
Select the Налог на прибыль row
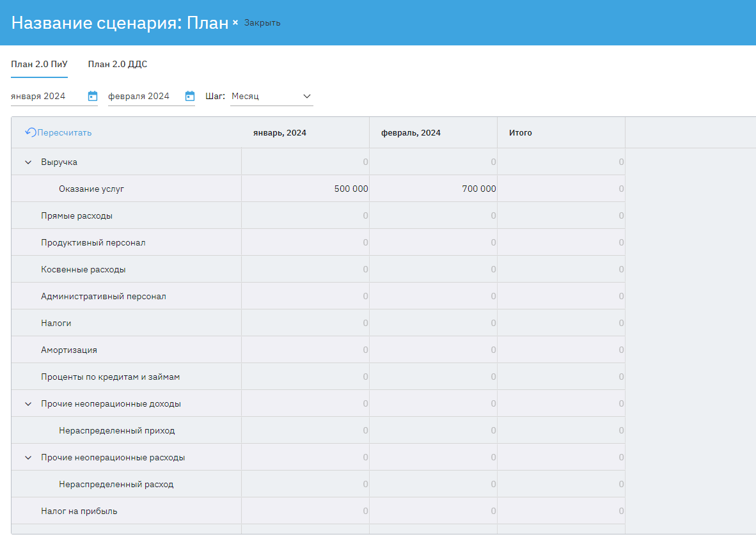coord(79,511)
